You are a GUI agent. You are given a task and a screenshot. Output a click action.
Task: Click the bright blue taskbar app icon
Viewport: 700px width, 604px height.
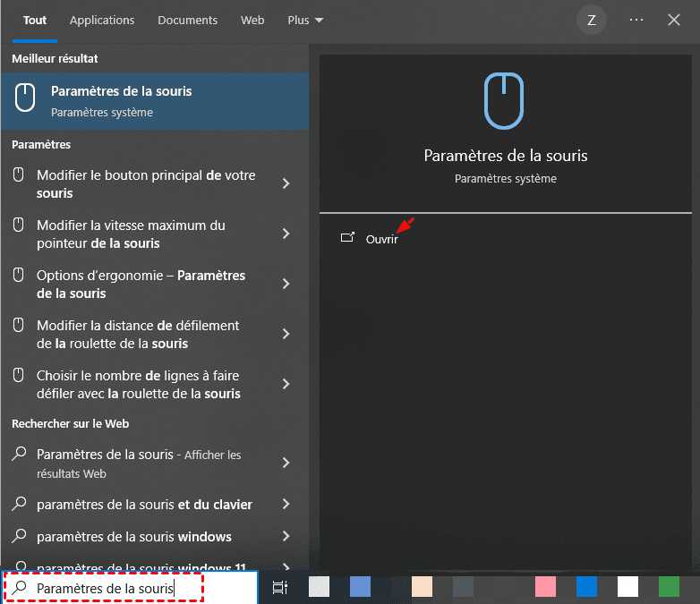tap(586, 587)
